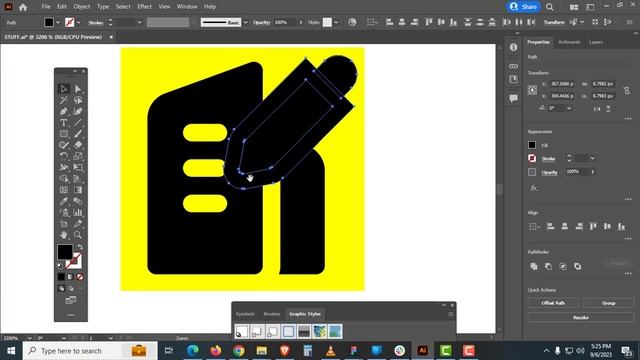
Task: Pick the Eyedropper tool
Action: [64, 201]
